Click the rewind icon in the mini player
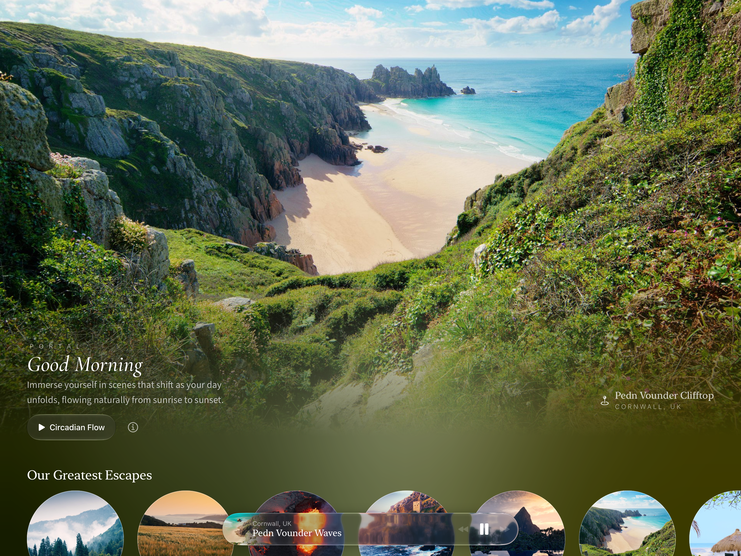 click(464, 529)
